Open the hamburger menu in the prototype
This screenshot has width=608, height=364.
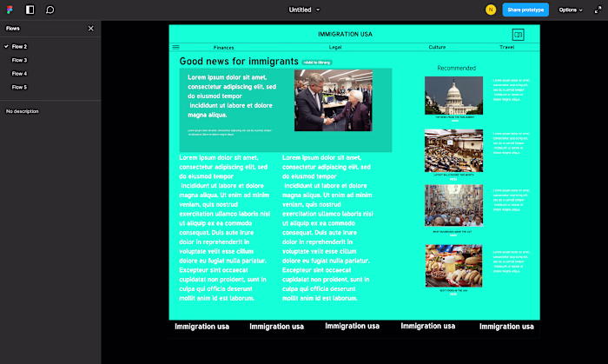tap(175, 47)
